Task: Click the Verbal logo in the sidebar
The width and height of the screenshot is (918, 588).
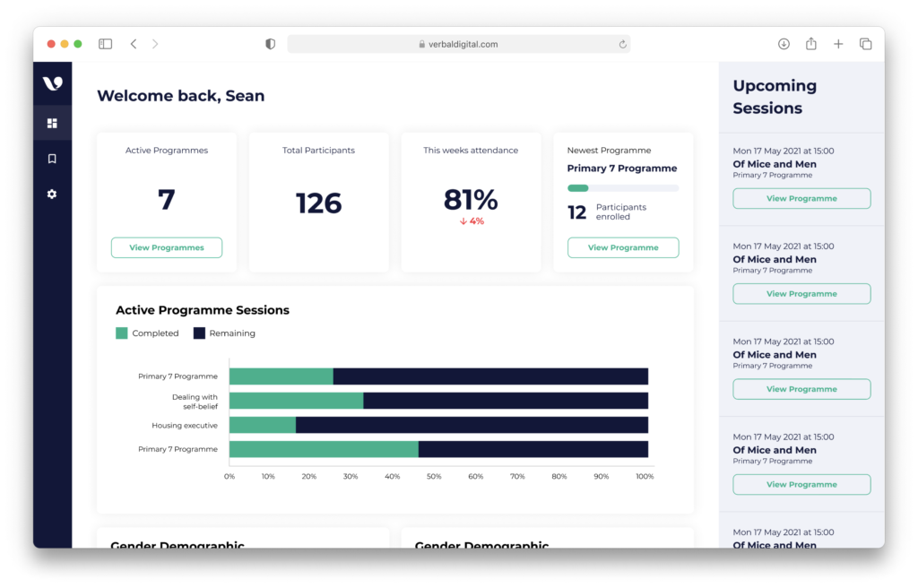Action: pos(53,83)
